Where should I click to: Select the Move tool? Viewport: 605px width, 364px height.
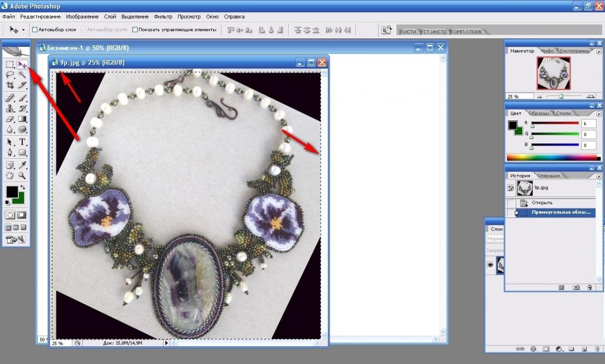tap(22, 65)
